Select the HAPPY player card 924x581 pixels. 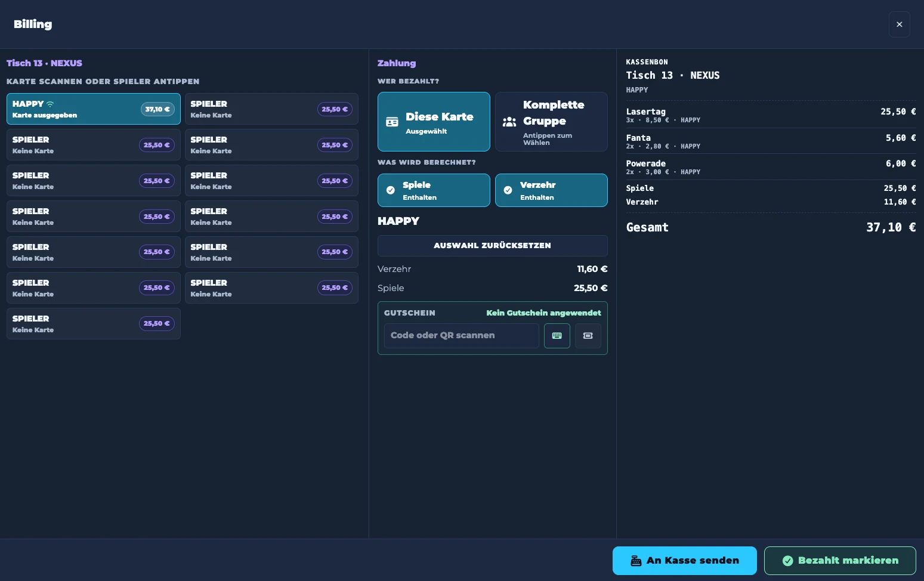(x=94, y=109)
